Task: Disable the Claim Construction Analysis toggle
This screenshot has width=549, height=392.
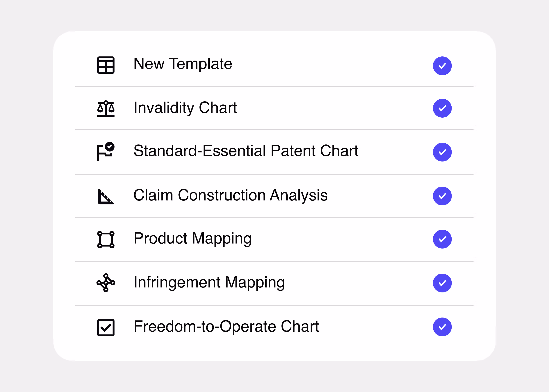Action: pos(442,196)
